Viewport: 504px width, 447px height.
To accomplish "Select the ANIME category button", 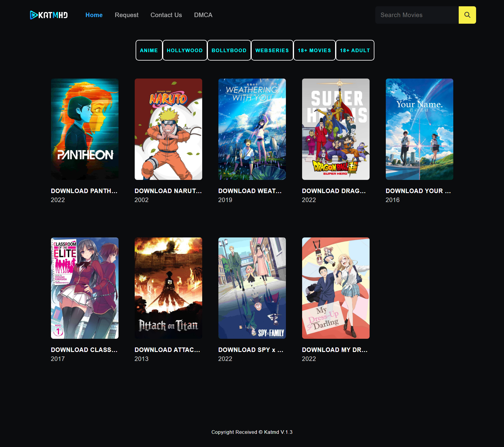I will [x=149, y=50].
